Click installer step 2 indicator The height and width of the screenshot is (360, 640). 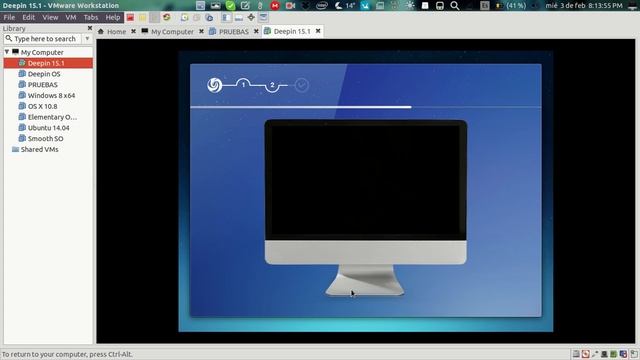click(272, 85)
